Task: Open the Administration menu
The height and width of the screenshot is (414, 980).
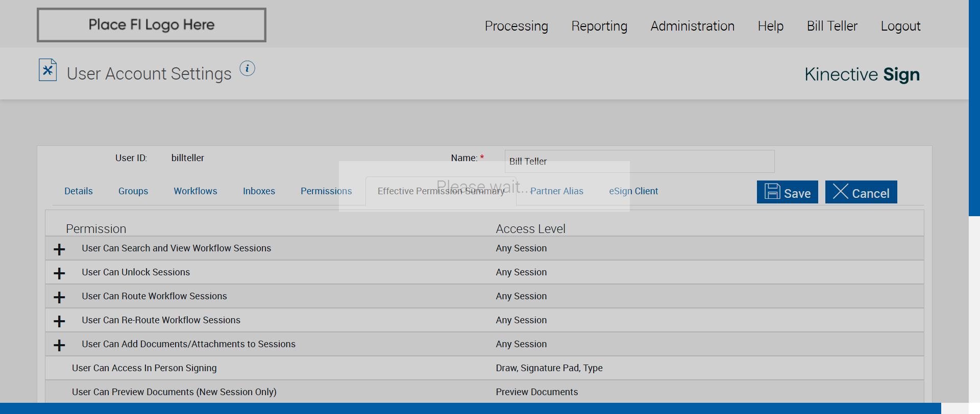Action: pyautogui.click(x=692, y=26)
